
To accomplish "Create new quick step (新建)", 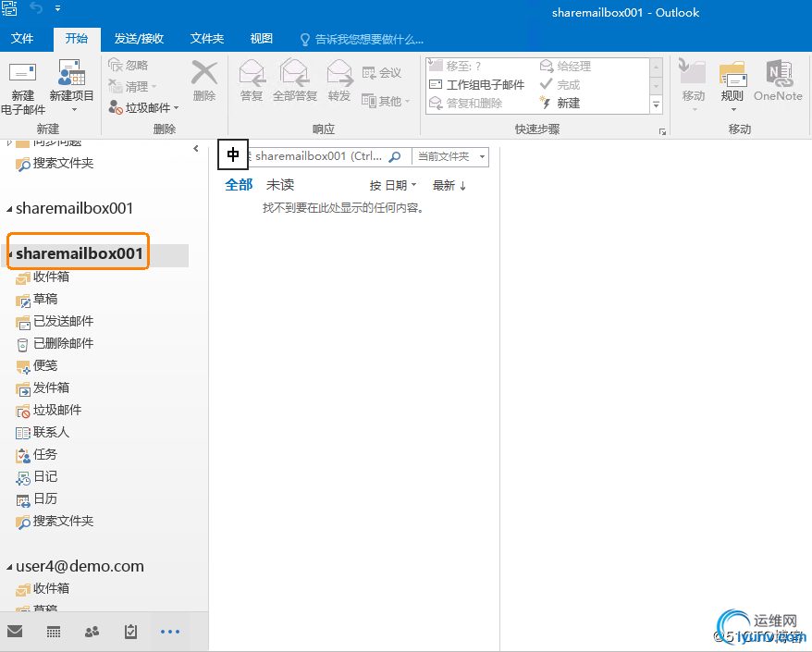I will 560,103.
